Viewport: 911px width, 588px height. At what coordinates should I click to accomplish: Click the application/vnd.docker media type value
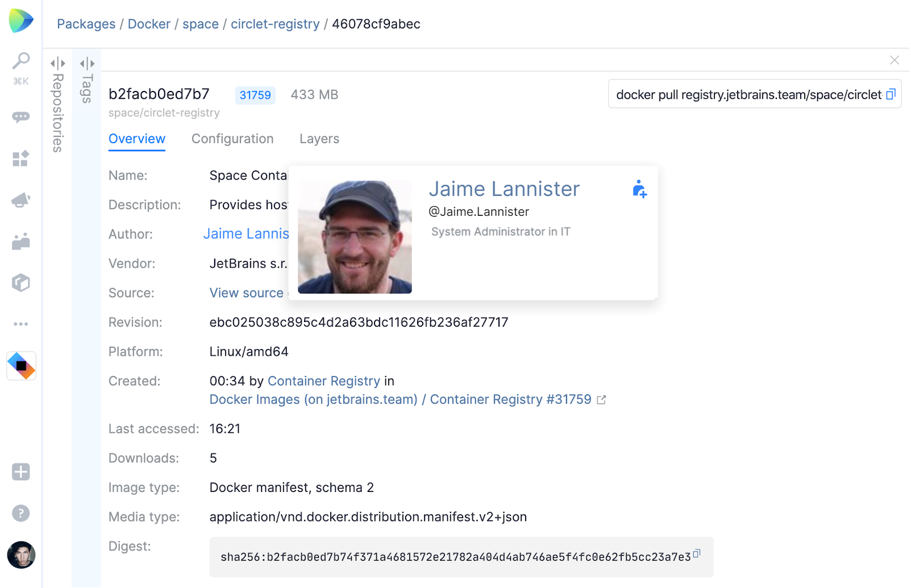[x=368, y=517]
